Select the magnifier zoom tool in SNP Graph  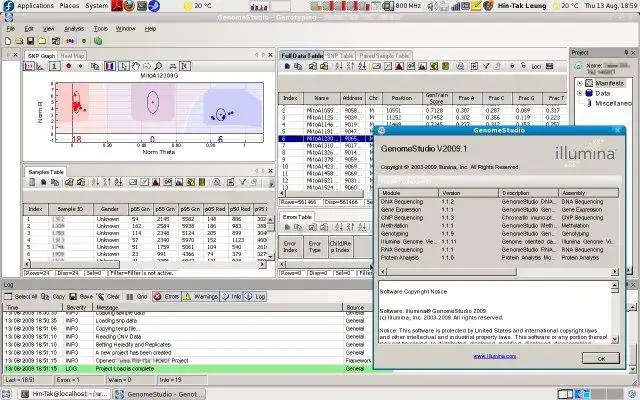tap(158, 66)
